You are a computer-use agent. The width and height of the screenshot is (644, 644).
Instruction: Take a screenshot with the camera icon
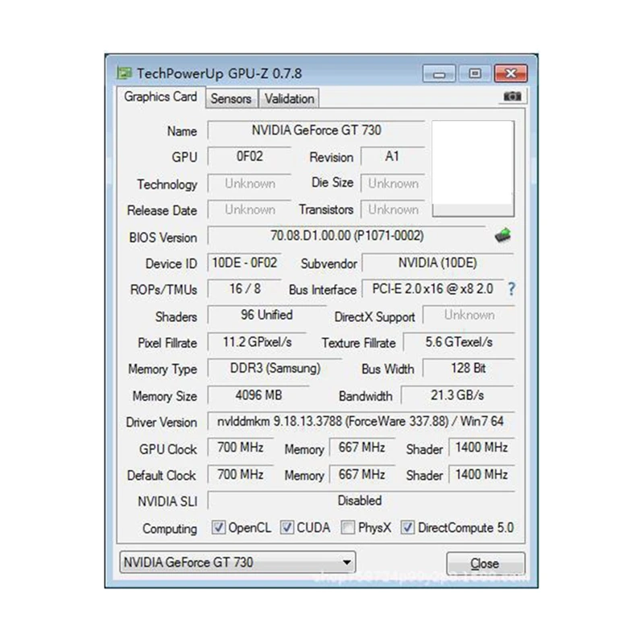tap(512, 96)
